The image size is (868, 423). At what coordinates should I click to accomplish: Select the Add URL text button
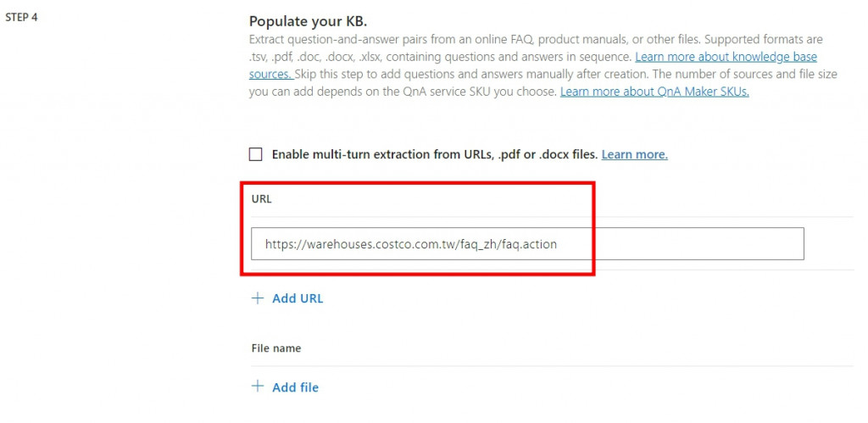(298, 298)
